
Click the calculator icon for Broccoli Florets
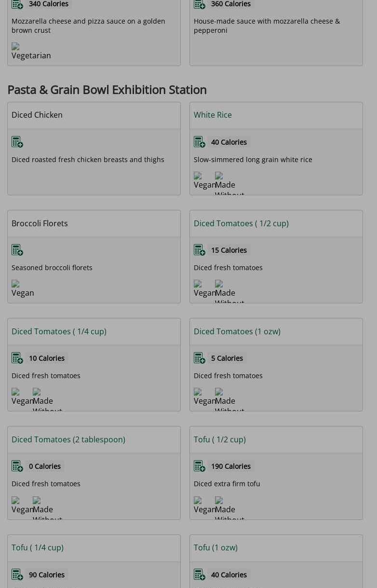pos(17,250)
